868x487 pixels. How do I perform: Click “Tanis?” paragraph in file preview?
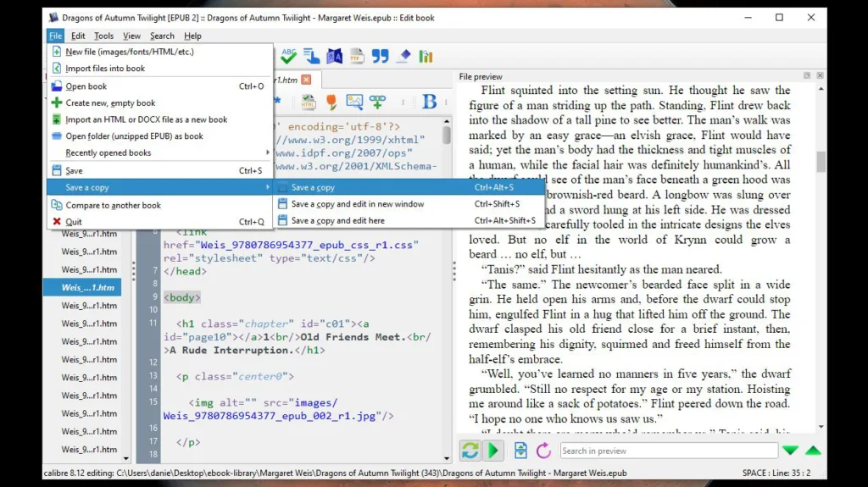(603, 269)
